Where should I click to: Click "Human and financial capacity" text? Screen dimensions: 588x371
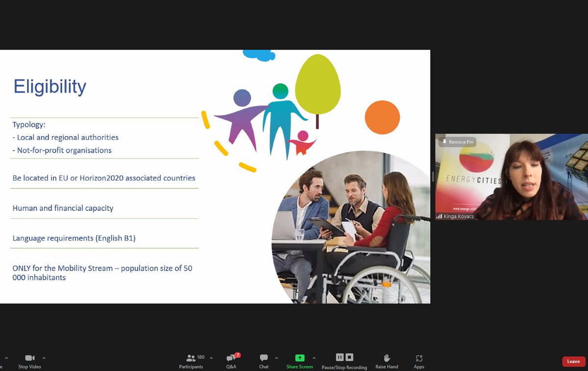pyautogui.click(x=63, y=208)
